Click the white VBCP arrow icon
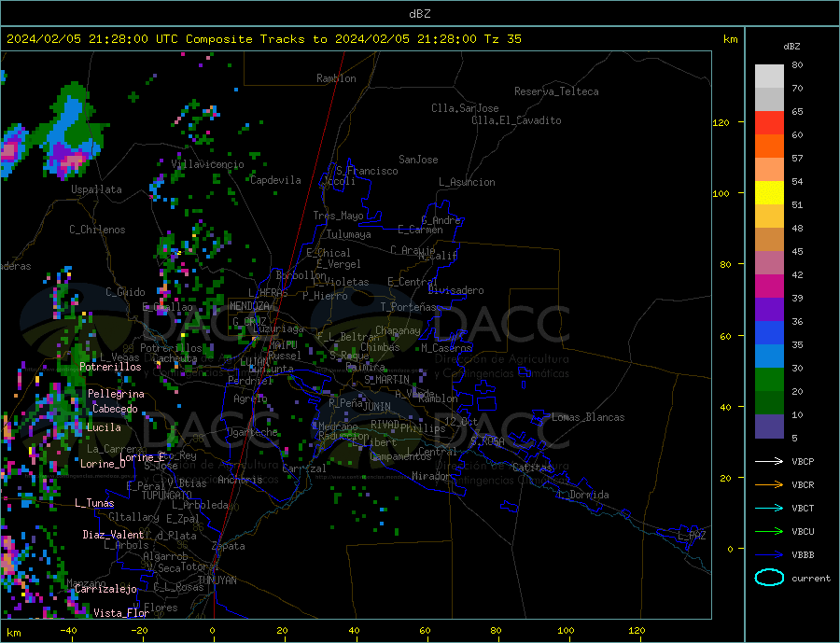This screenshot has height=643, width=840. pyautogui.click(x=769, y=461)
